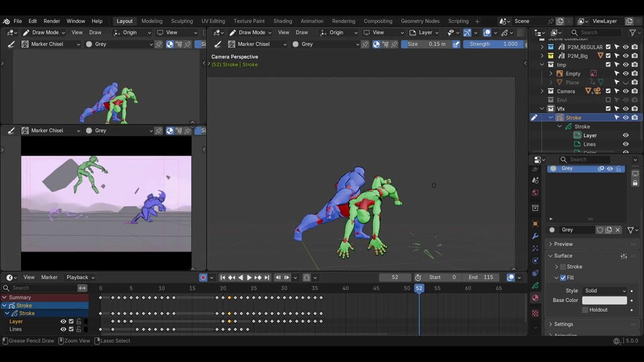This screenshot has width=644, height=362.
Task: Open the Modifiers wrench properties tab
Action: (x=535, y=236)
